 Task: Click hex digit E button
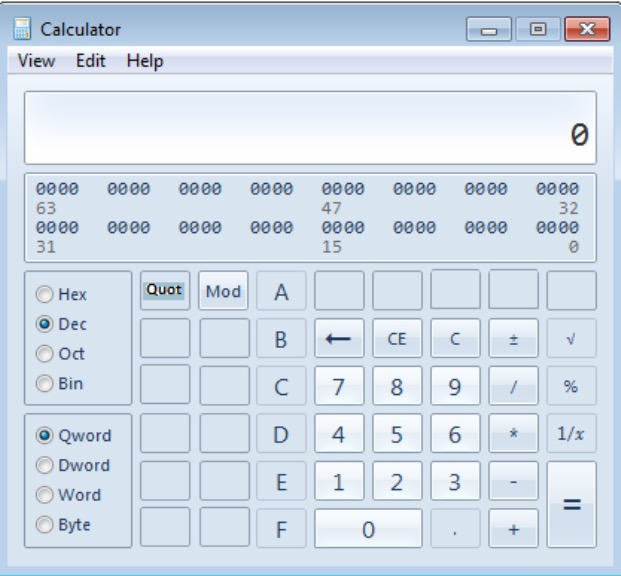tap(281, 481)
